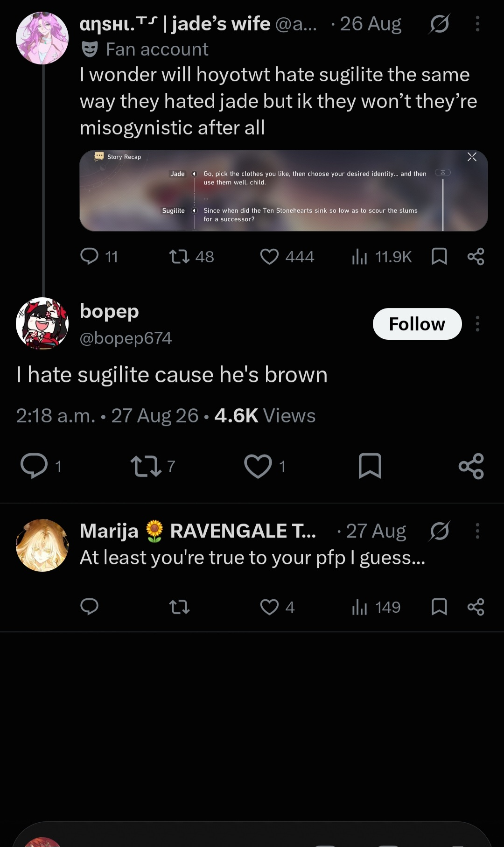Open more options on jade's wife post
This screenshot has height=847, width=504.
click(477, 24)
